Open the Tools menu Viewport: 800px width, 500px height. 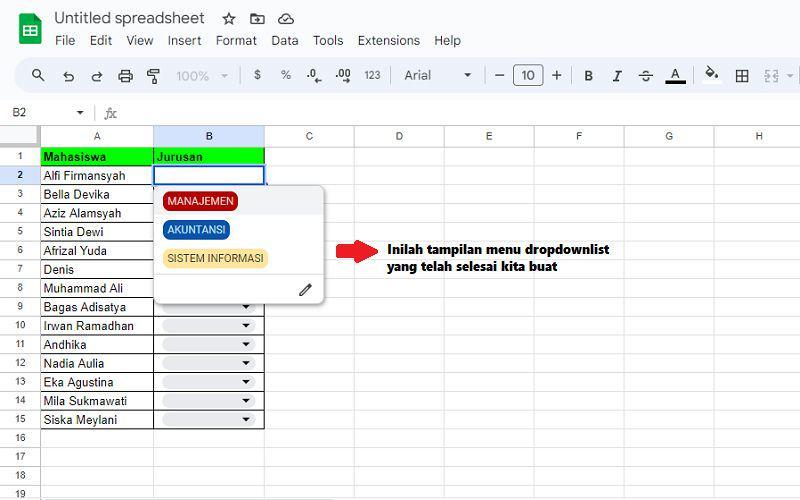click(x=328, y=41)
